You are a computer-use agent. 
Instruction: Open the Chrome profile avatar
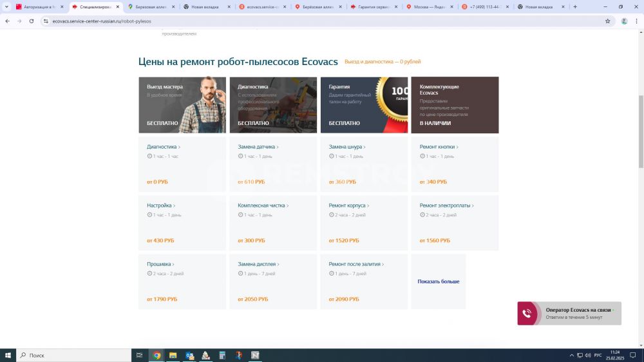624,21
